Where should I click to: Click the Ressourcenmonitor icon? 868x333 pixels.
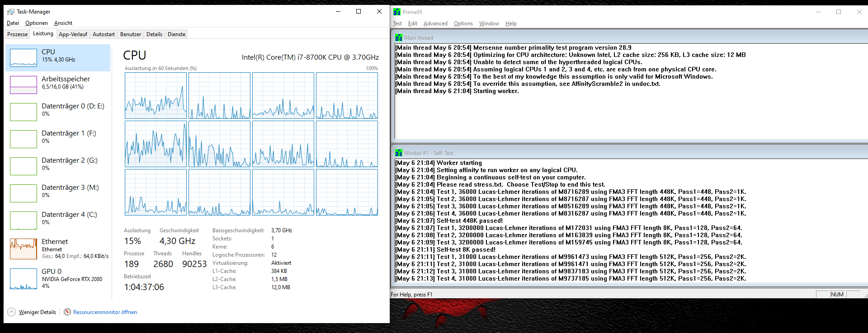[x=67, y=312]
